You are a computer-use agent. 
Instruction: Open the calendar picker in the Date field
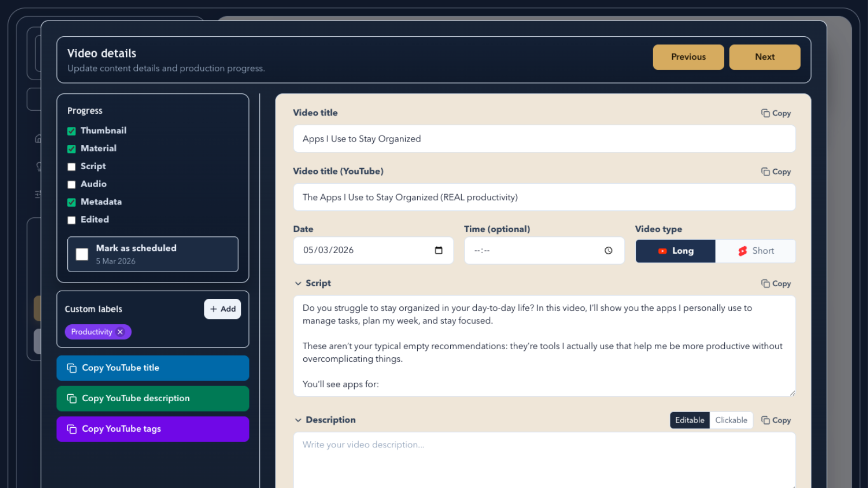(x=438, y=251)
